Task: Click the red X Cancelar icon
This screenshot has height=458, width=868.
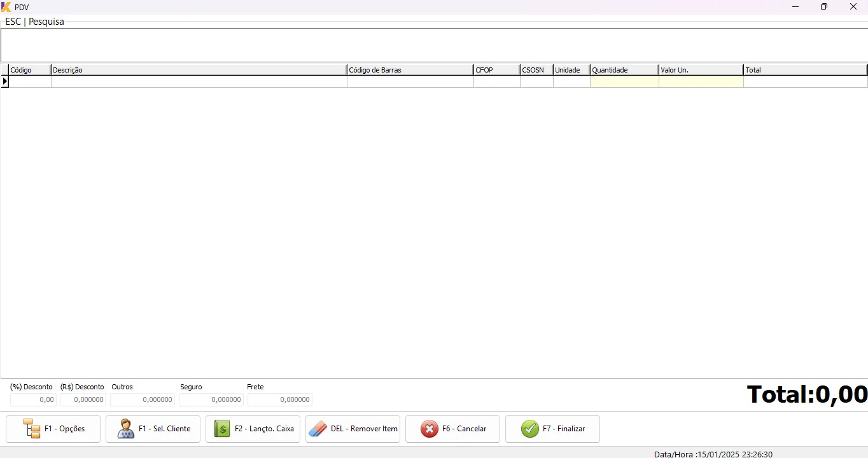Action: coord(430,429)
